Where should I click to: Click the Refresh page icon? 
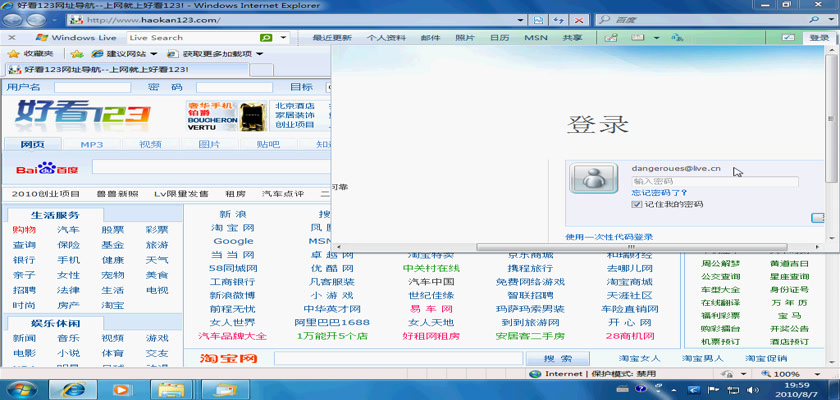tap(560, 19)
